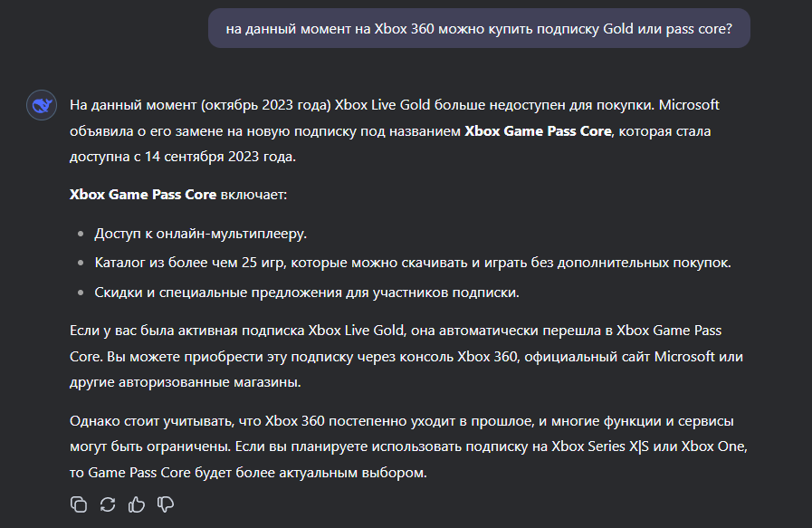Dislike the response with thumbs down
This screenshot has height=528, width=812.
coord(166,504)
